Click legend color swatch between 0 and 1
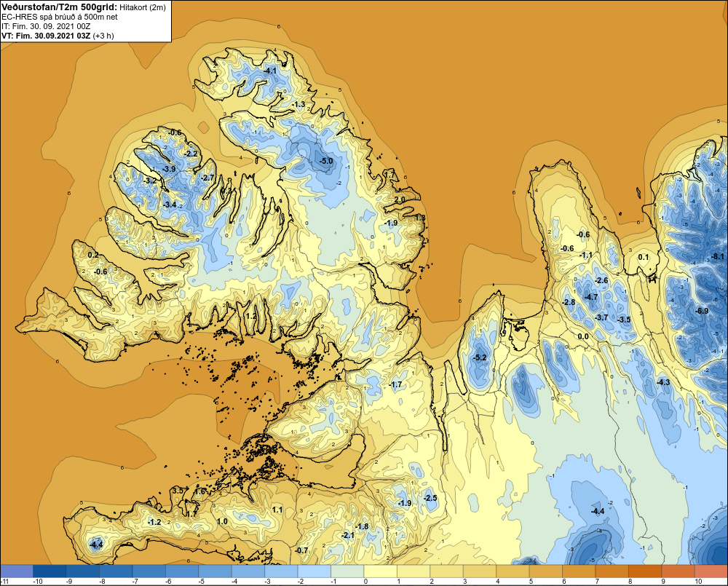The width and height of the screenshot is (728, 586). coord(380,571)
